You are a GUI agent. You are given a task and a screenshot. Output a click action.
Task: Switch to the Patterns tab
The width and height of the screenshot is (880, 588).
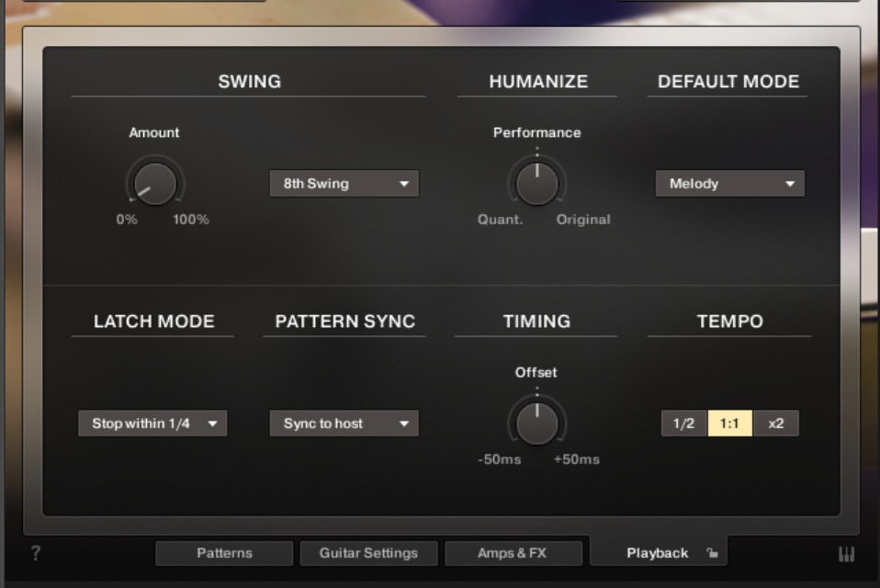pyautogui.click(x=224, y=553)
